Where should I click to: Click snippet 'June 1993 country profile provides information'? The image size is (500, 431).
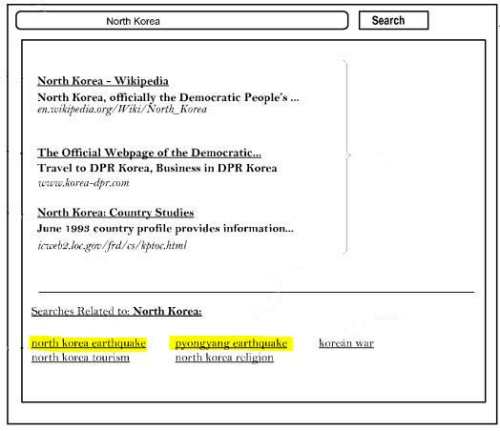[165, 229]
